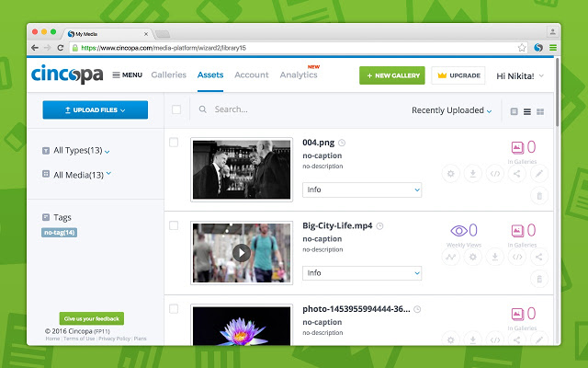Select the My Media browser tab

click(108, 34)
